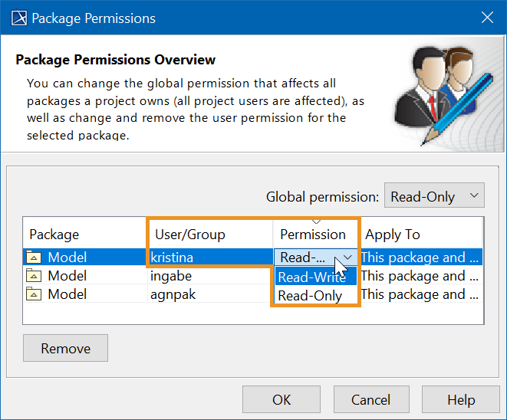Click the Cancel button

pyautogui.click(x=370, y=399)
